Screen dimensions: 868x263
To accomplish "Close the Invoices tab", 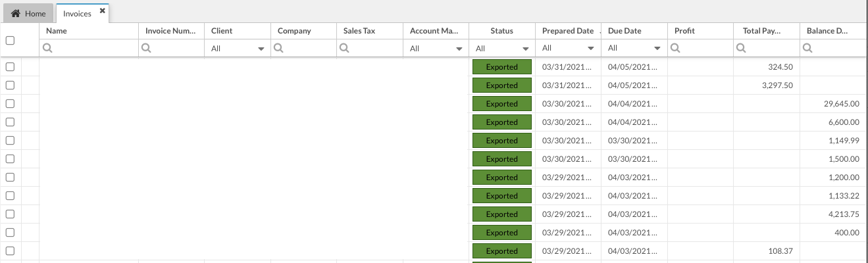I will [x=102, y=11].
